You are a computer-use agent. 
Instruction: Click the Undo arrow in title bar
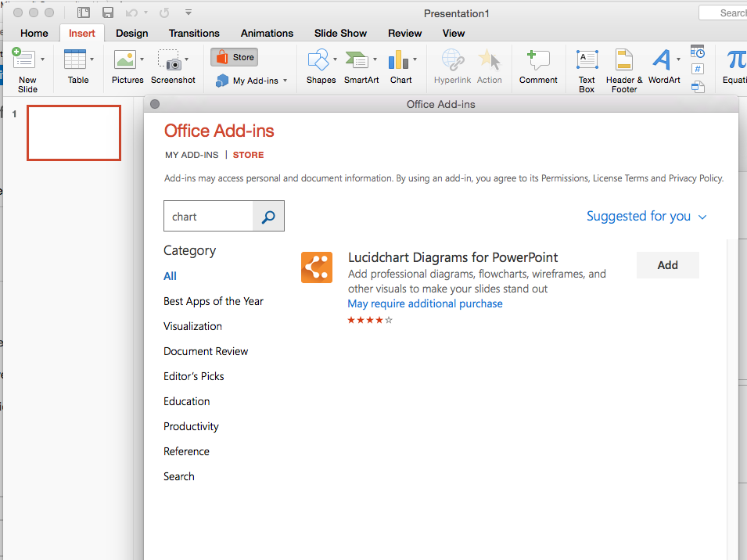131,13
